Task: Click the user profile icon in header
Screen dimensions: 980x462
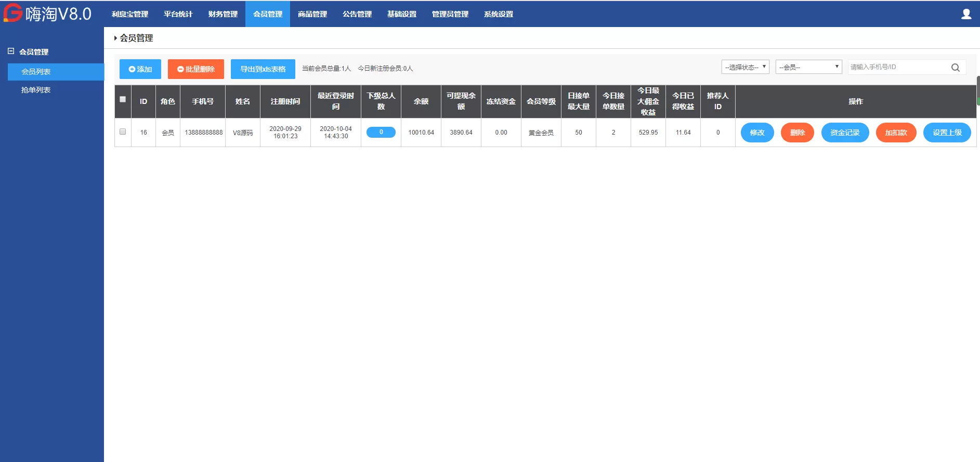Action: [966, 14]
